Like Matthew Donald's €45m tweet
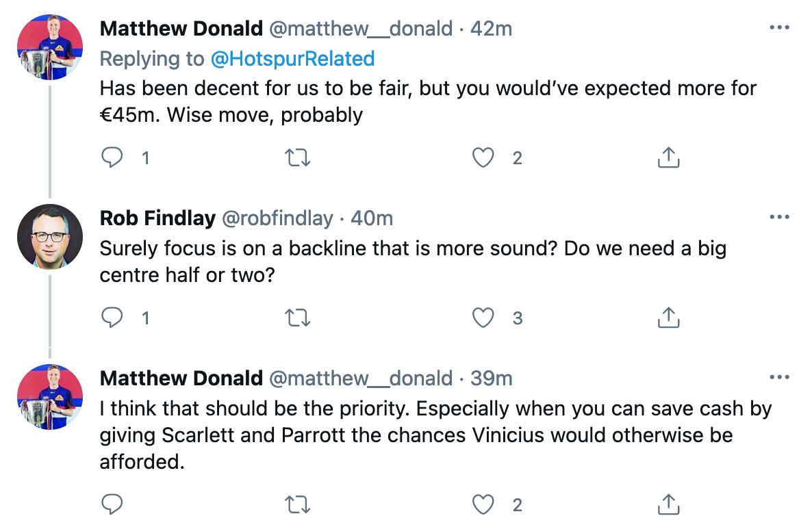The height and width of the screenshot is (527, 812). point(483,158)
